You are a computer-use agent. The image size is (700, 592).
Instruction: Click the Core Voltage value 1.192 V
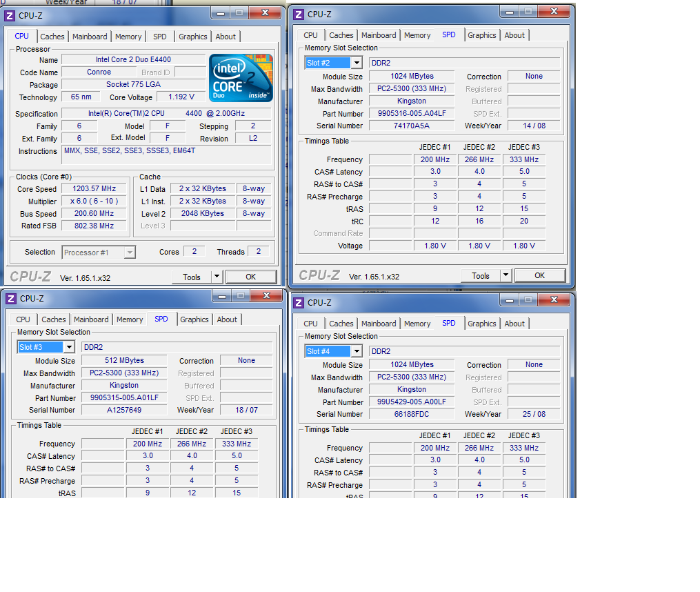click(x=181, y=97)
